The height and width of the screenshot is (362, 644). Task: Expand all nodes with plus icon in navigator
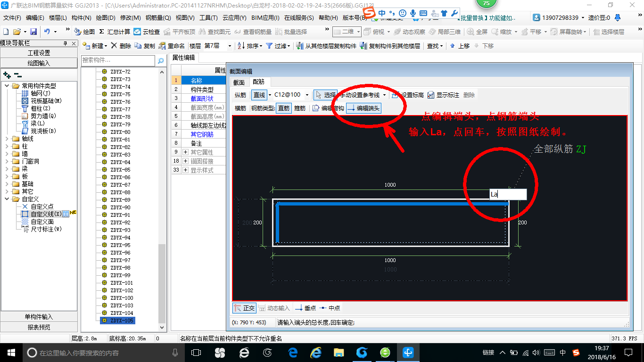coord(7,74)
